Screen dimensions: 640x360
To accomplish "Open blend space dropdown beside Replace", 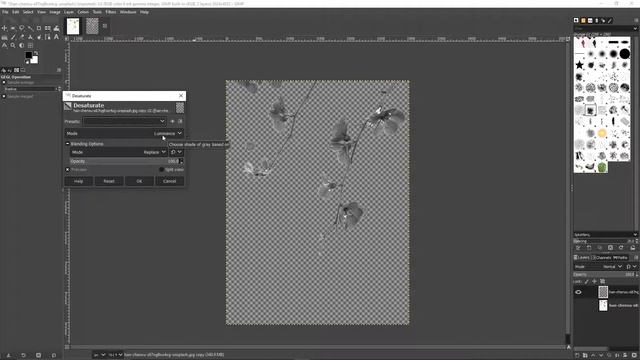I will 176,152.
